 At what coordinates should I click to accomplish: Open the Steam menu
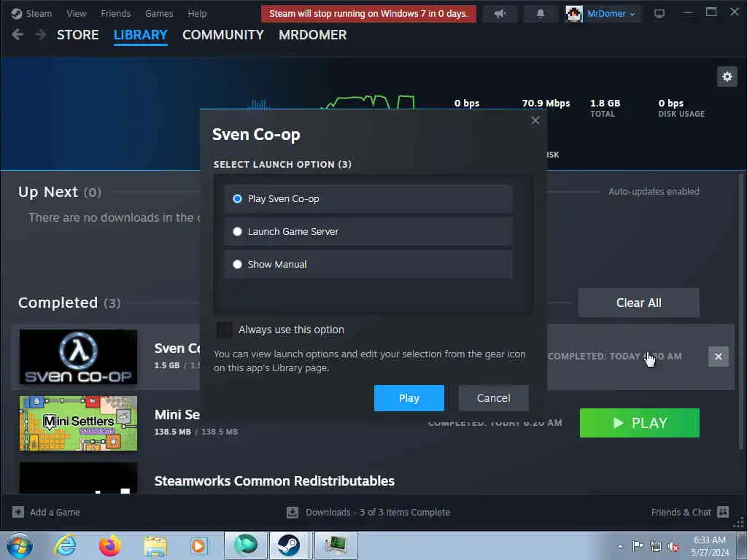39,13
